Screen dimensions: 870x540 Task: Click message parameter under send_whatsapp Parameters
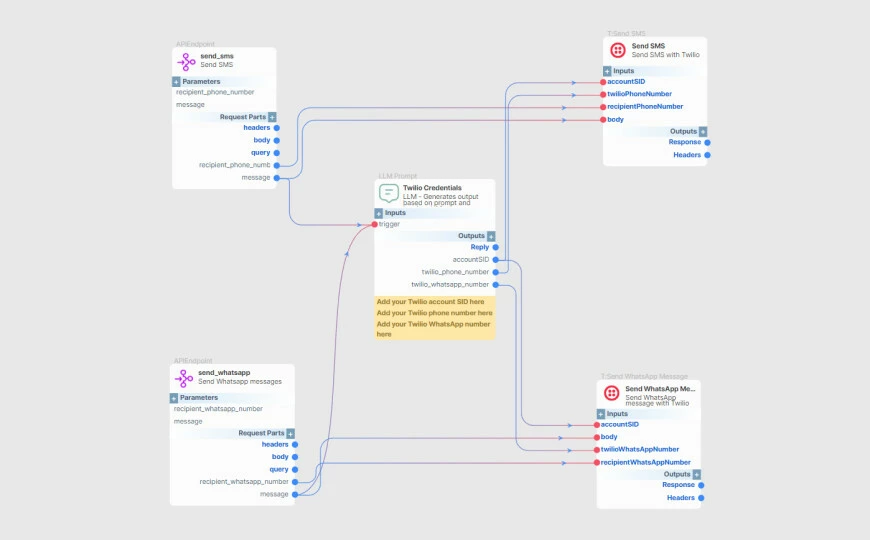coord(188,421)
